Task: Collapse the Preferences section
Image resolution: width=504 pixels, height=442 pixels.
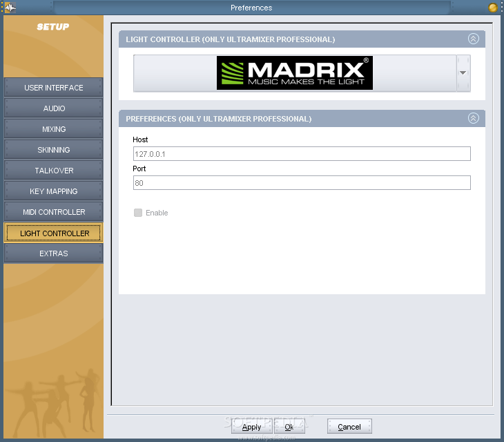Action: click(473, 118)
